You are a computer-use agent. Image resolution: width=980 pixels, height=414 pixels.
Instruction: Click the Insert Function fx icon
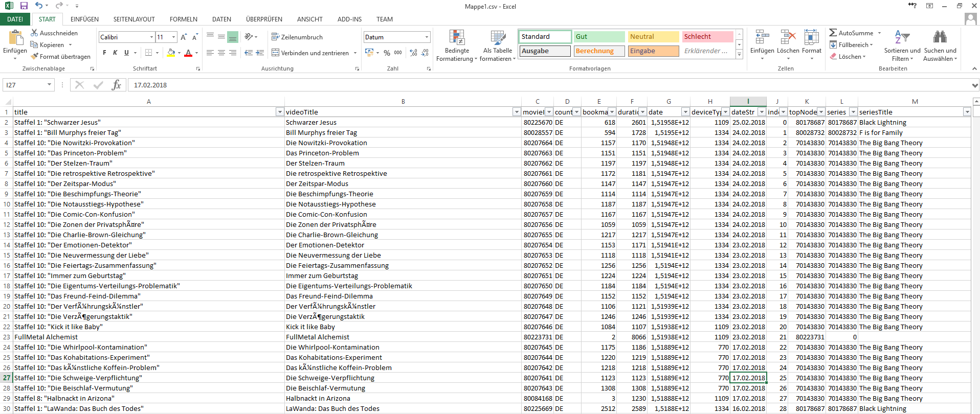coord(116,85)
